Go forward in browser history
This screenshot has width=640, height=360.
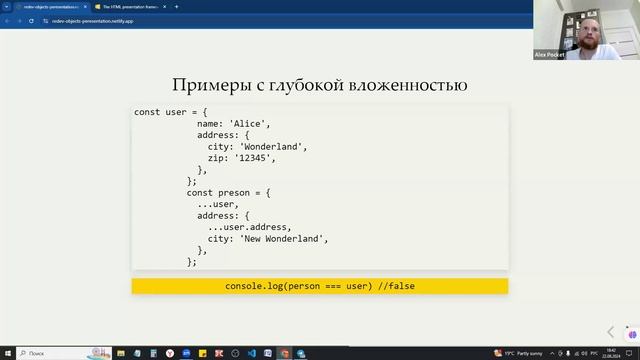(19, 21)
